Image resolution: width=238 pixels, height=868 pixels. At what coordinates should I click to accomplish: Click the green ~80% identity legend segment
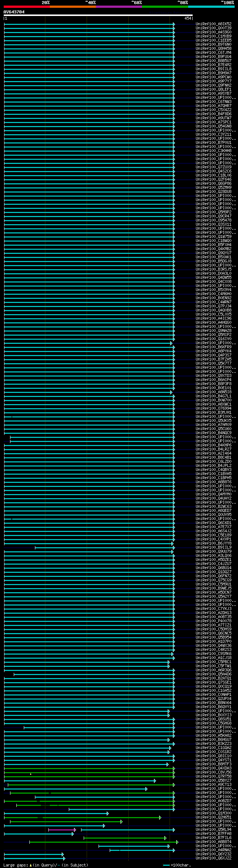165,7
